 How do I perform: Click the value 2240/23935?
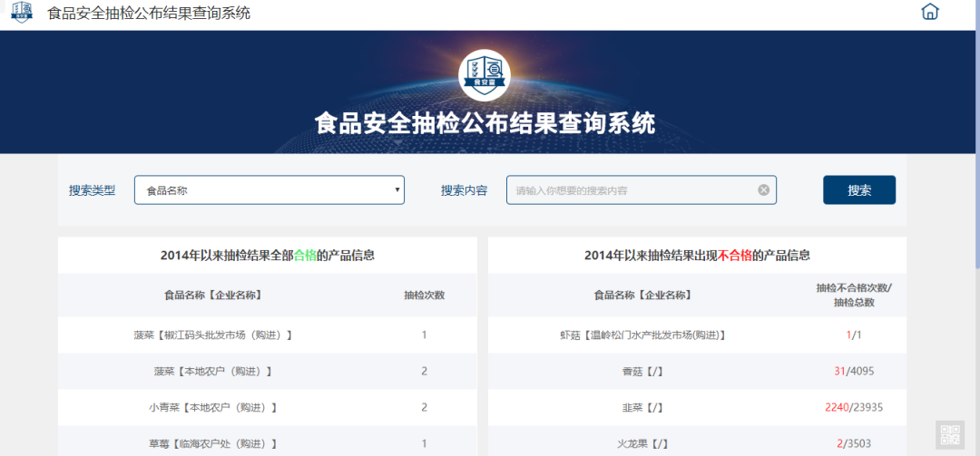tap(854, 407)
